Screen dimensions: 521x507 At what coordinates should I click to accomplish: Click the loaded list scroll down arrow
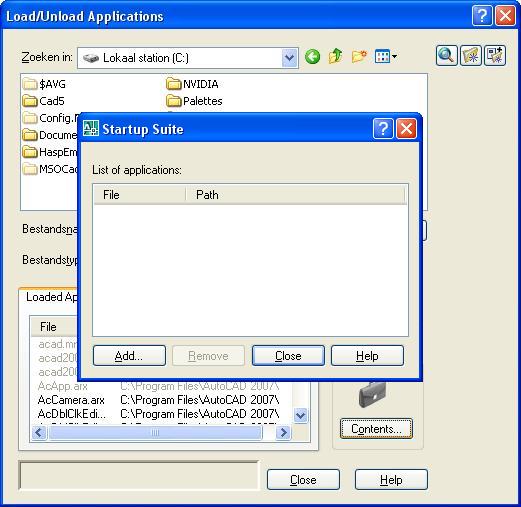301,415
